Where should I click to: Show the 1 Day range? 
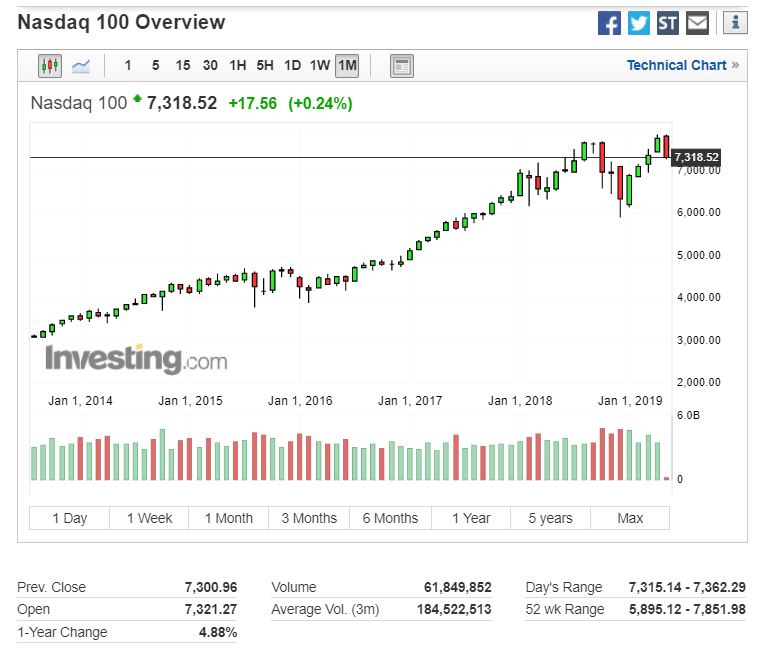tap(69, 518)
